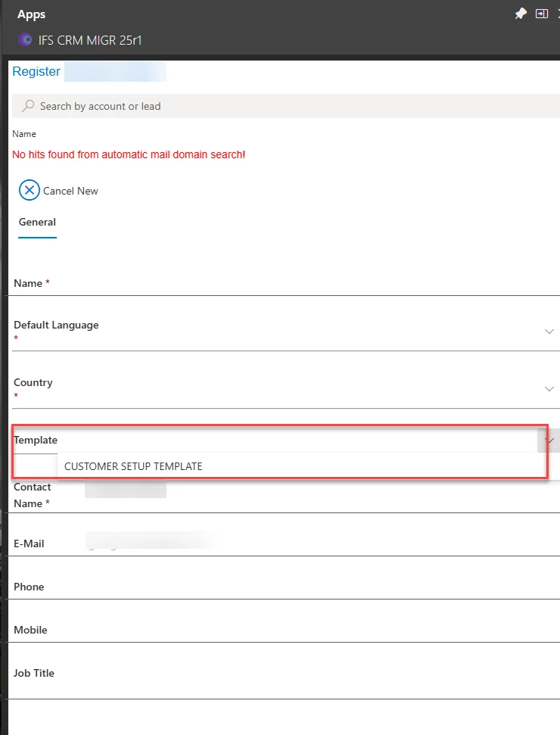Click the Template field label
Image resolution: width=560 pixels, height=735 pixels.
click(36, 440)
